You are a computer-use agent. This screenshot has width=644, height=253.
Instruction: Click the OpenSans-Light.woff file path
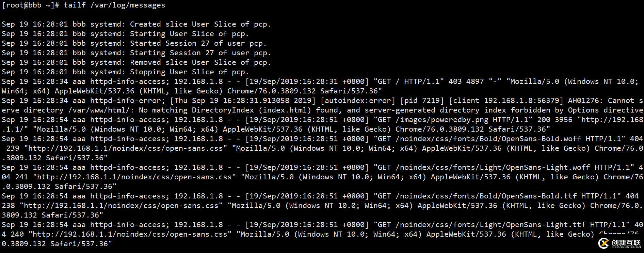(493, 167)
